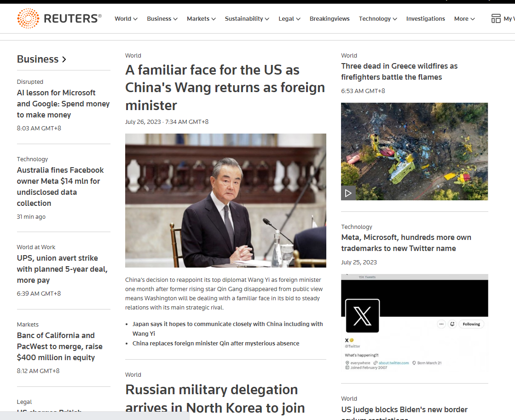Click the Business section arrow icon
This screenshot has height=420, width=515.
pyautogui.click(x=64, y=59)
